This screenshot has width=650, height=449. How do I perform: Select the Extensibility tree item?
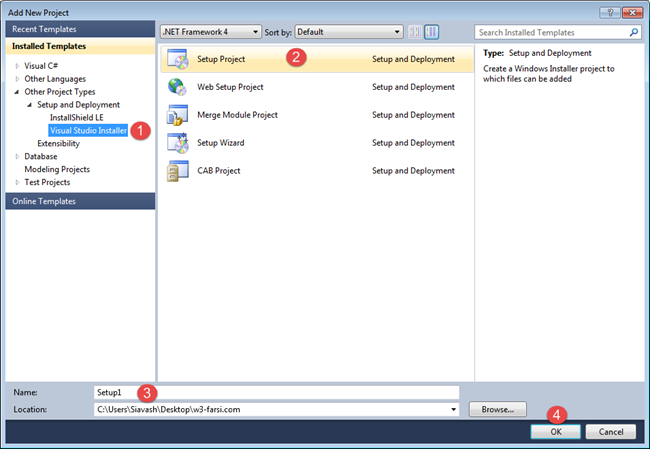click(x=58, y=143)
